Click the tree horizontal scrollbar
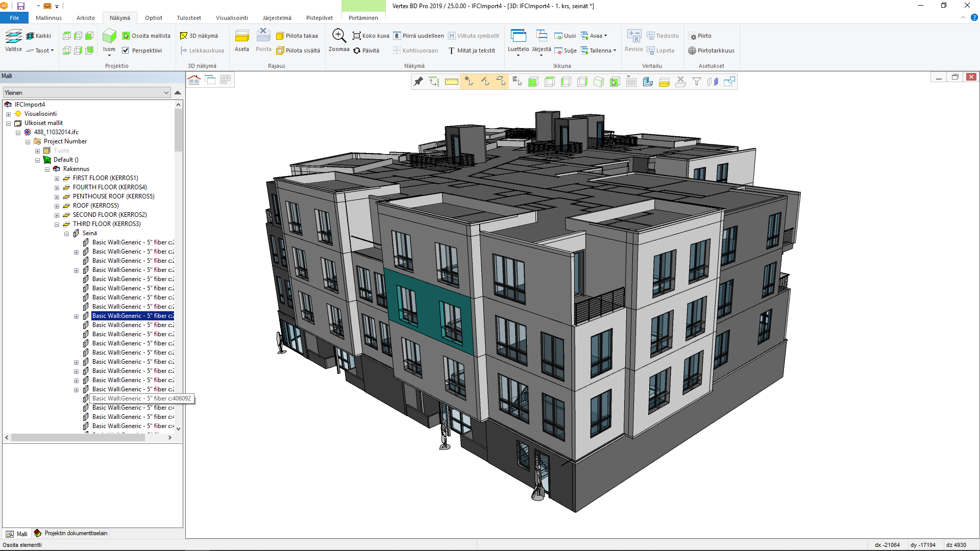This screenshot has height=551, width=980. (78, 438)
